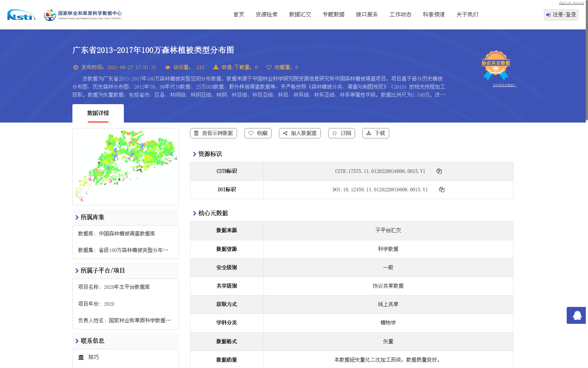Click the 发布时间 timestamp
The width and height of the screenshot is (588, 368).
pyautogui.click(x=132, y=67)
